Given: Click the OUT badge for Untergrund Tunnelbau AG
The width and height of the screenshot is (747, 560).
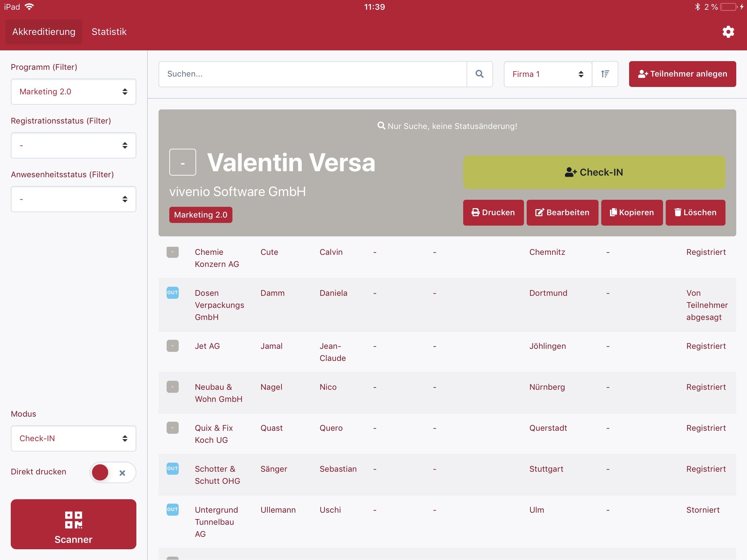Looking at the screenshot, I should pyautogui.click(x=172, y=509).
